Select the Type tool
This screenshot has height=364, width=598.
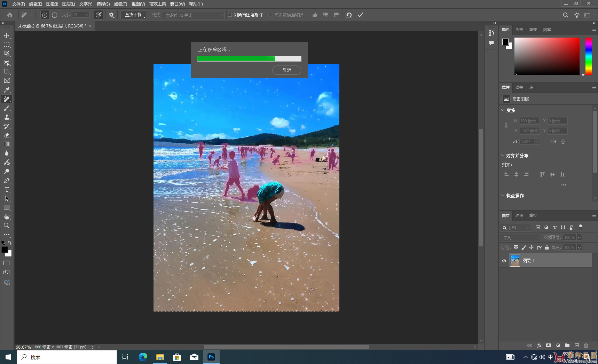tap(7, 189)
